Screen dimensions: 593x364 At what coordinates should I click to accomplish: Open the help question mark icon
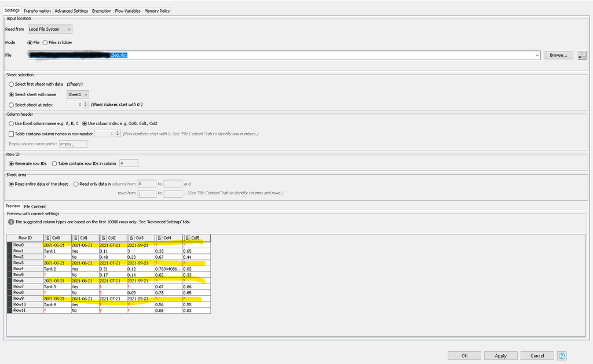(x=561, y=355)
